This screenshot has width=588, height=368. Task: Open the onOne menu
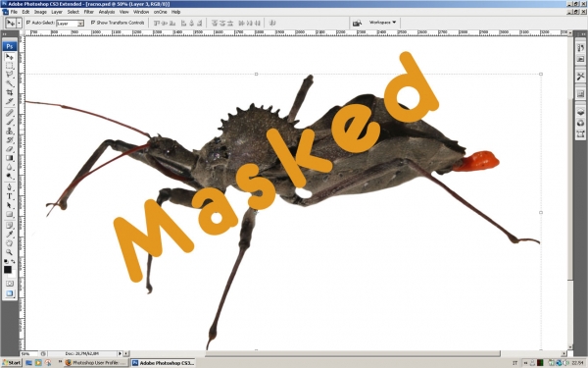(160, 12)
